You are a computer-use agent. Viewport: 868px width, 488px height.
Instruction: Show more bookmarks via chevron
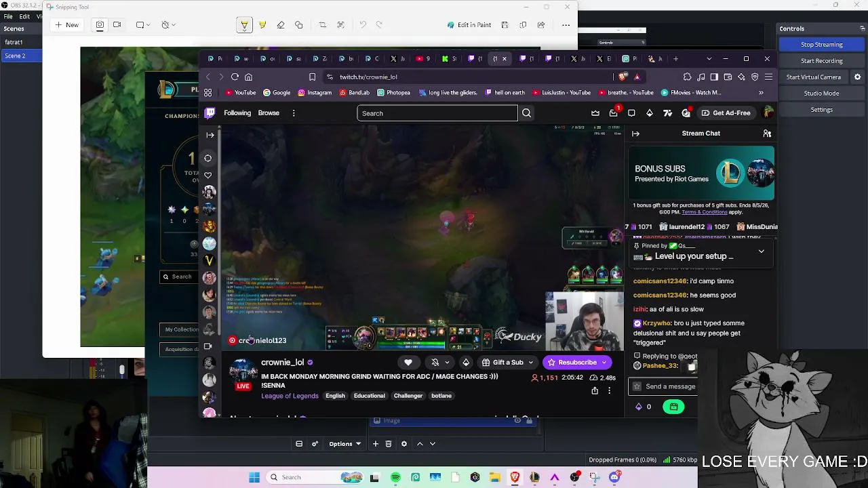click(x=761, y=93)
